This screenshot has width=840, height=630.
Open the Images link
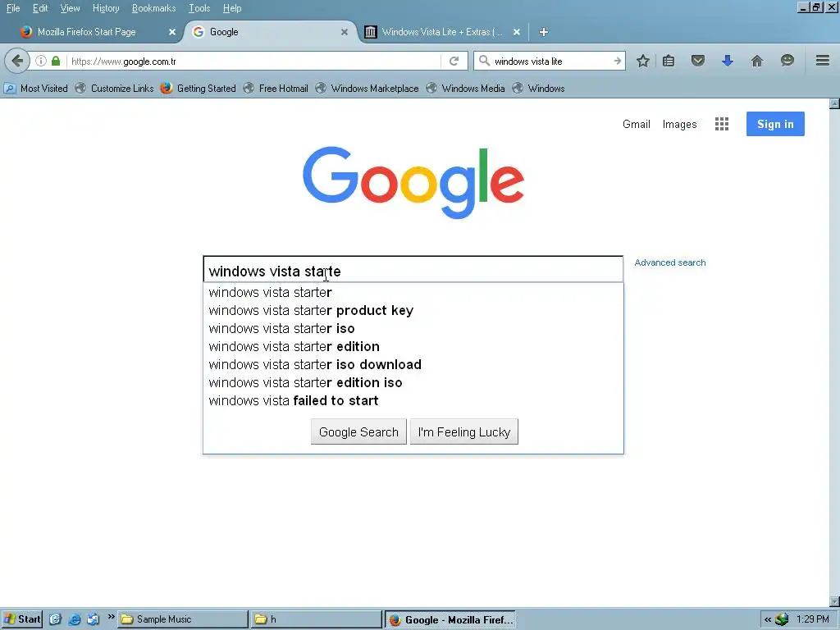(x=679, y=125)
